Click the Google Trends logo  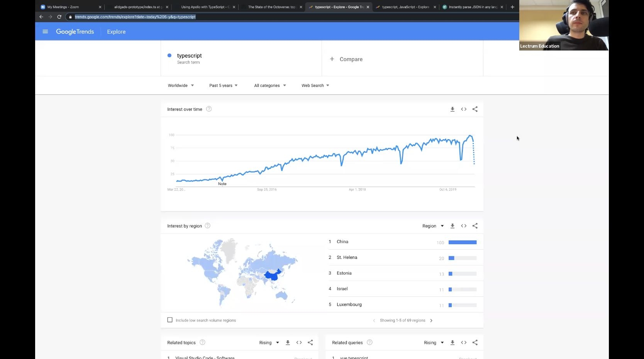(75, 32)
